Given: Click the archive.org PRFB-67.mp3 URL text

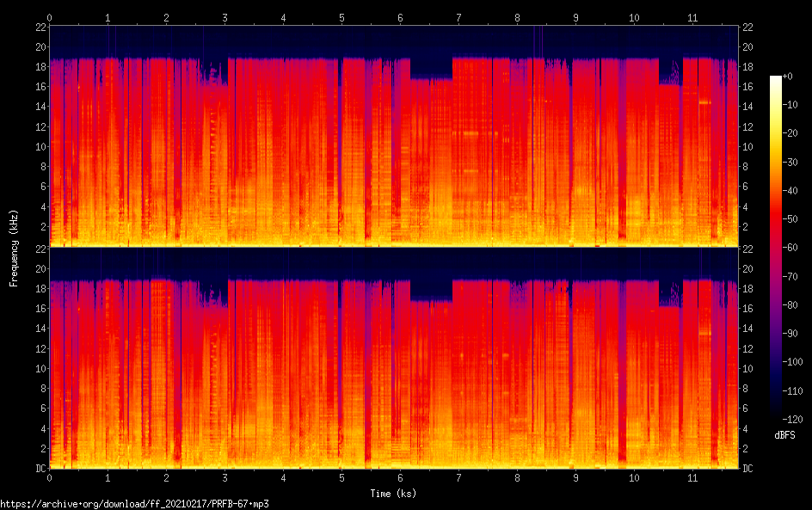Looking at the screenshot, I should tap(135, 504).
